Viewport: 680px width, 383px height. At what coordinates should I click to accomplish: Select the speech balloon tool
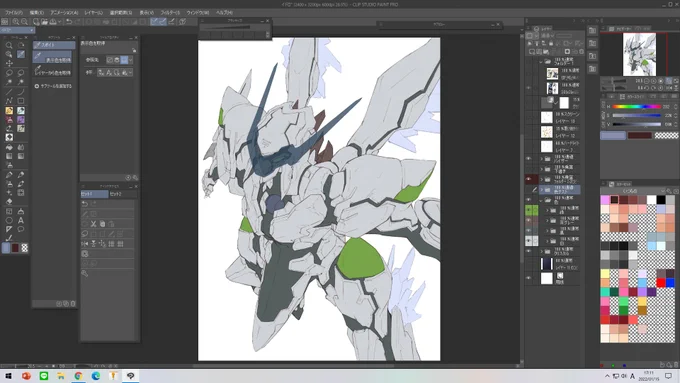click(20, 229)
